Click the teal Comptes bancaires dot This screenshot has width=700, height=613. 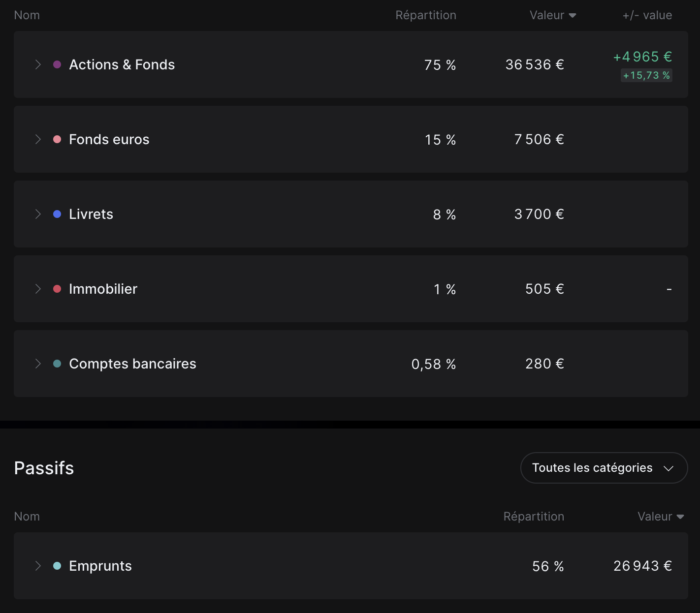coord(57,364)
